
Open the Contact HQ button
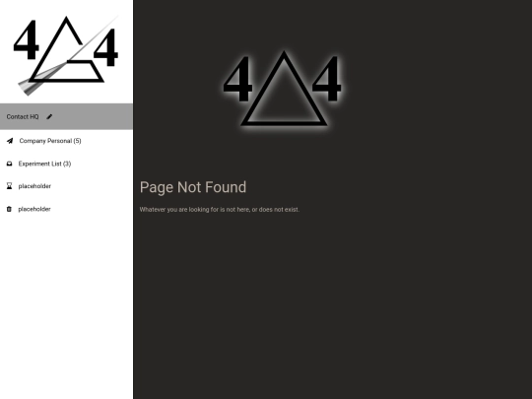pos(67,116)
